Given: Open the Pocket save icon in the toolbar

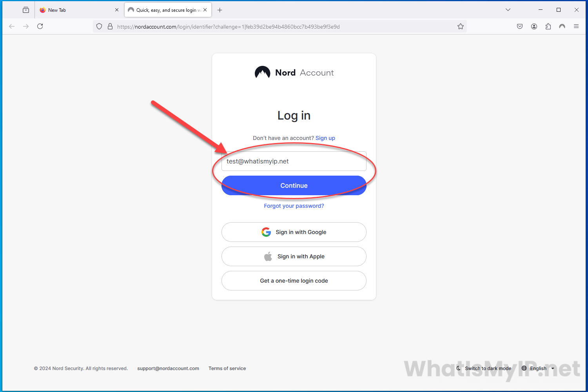Looking at the screenshot, I should pyautogui.click(x=520, y=26).
